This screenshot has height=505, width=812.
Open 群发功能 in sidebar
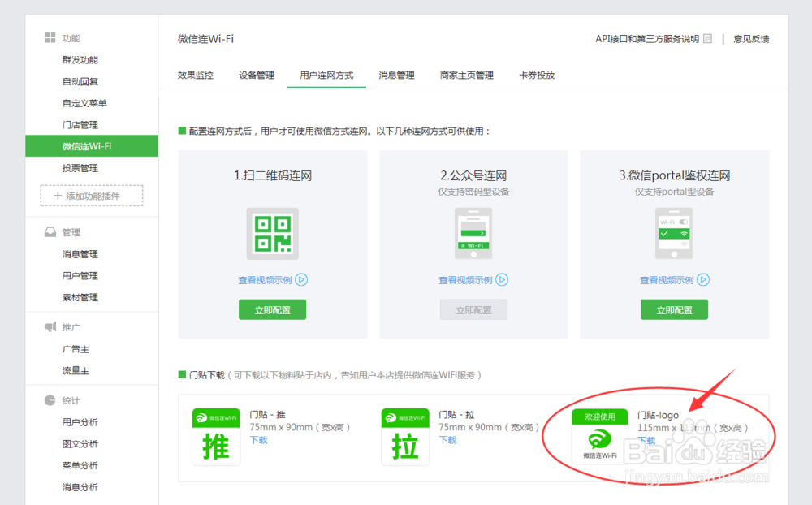click(x=80, y=60)
